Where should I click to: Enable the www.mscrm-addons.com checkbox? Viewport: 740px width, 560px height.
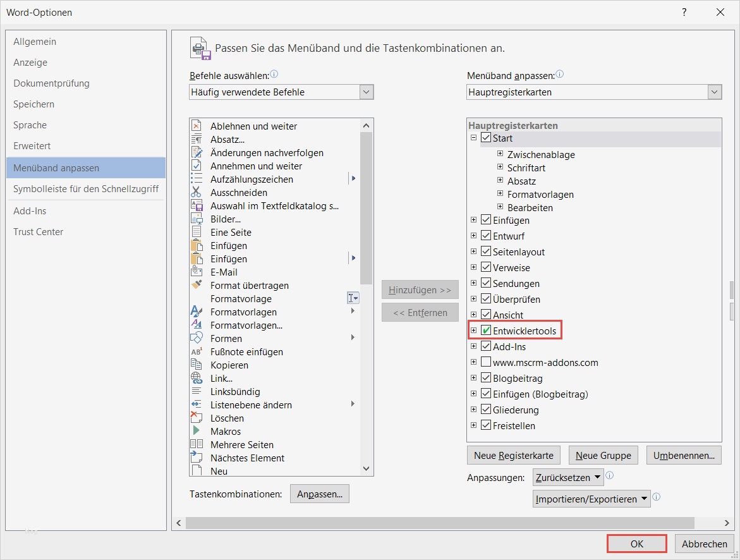(486, 362)
